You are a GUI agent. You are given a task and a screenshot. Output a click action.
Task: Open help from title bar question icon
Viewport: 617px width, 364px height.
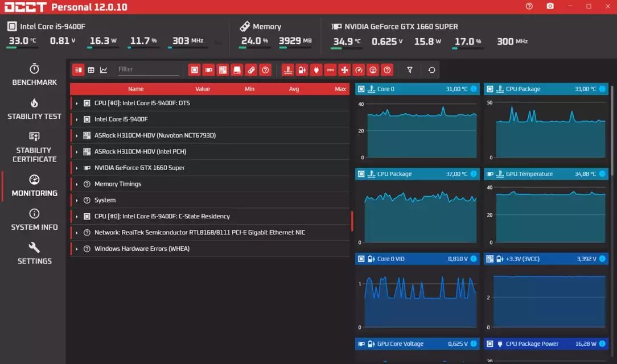(x=529, y=6)
